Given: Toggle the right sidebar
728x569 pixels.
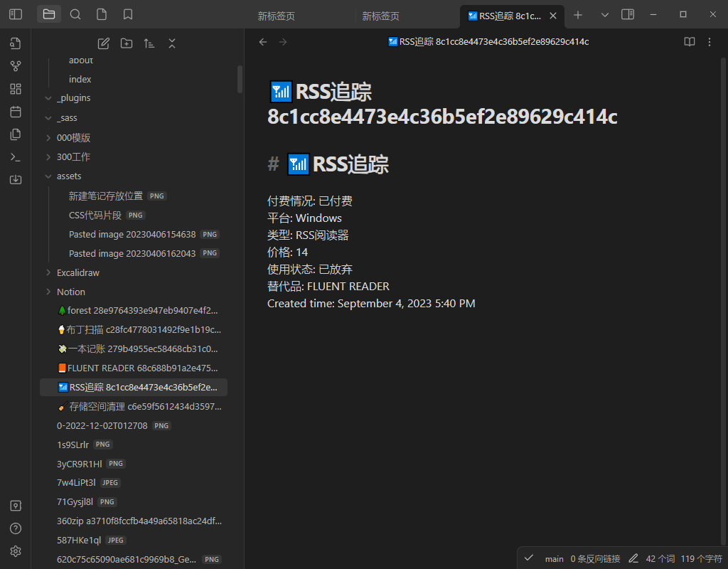Looking at the screenshot, I should [x=628, y=14].
